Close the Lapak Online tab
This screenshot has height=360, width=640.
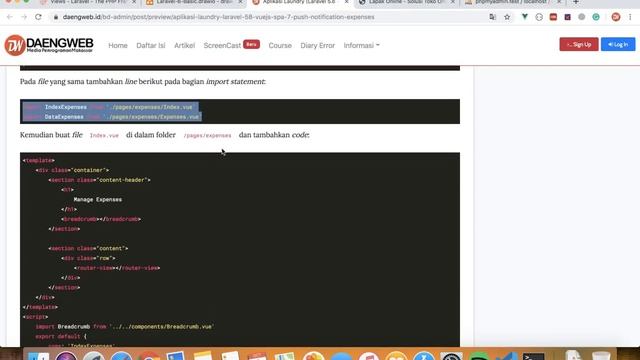point(453,2)
